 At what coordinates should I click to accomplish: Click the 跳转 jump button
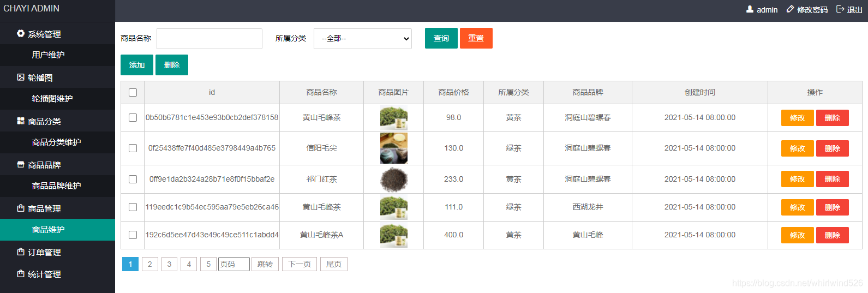[265, 264]
